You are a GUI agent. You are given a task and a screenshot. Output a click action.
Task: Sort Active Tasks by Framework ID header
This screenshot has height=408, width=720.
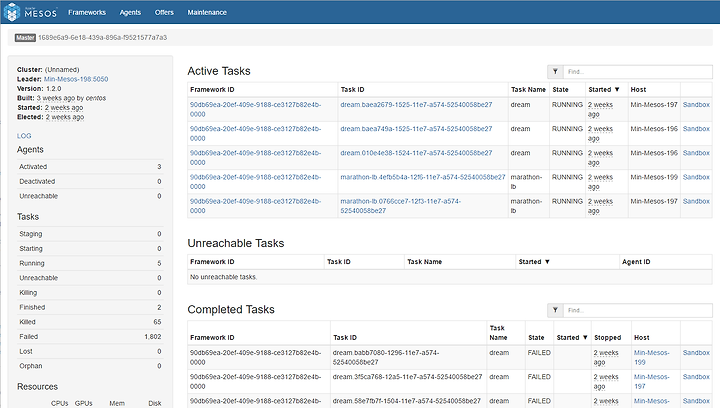click(x=212, y=89)
